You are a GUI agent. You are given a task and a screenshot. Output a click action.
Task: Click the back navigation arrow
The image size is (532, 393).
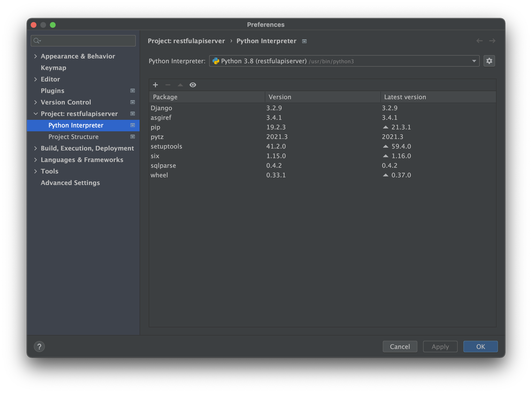coord(479,41)
